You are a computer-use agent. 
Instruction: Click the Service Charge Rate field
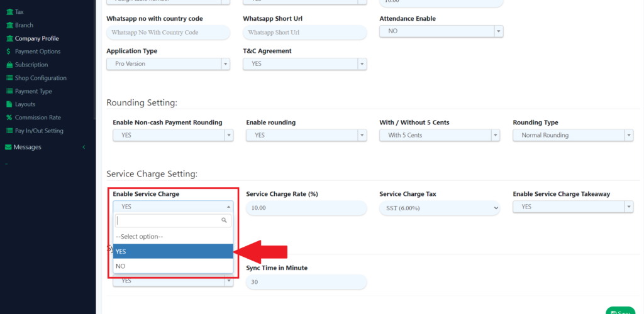(x=306, y=208)
